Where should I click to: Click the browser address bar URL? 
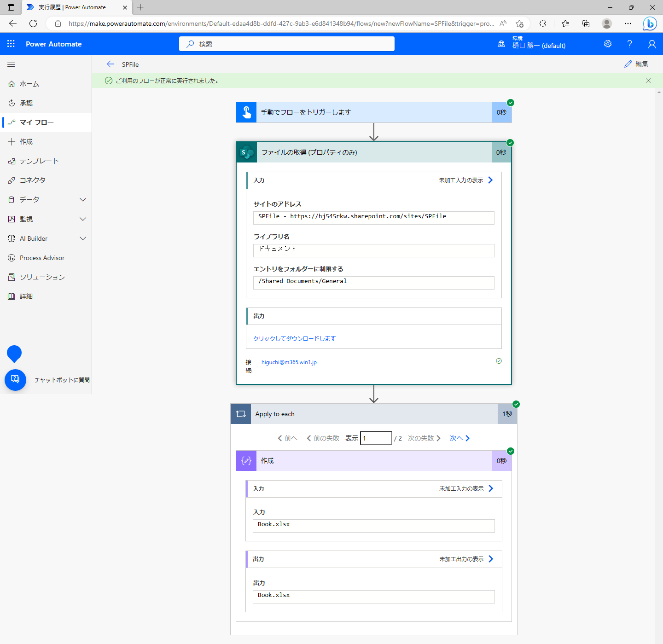click(x=281, y=23)
